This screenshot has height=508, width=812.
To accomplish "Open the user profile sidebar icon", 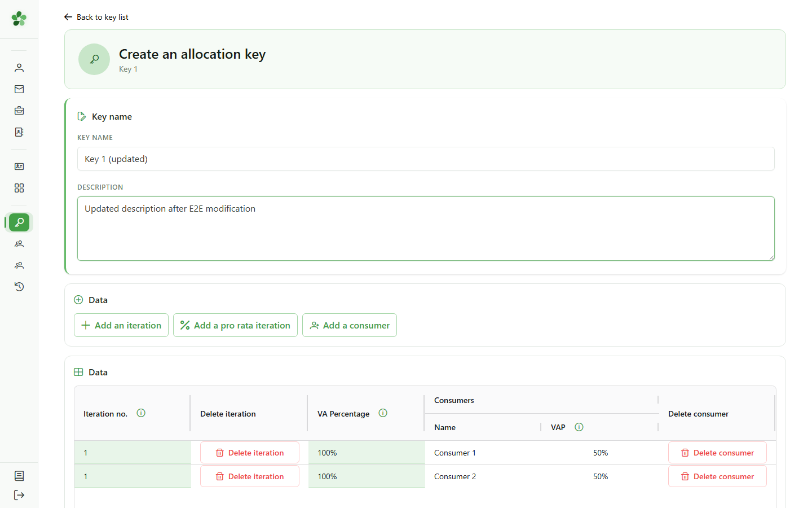I will (x=19, y=68).
